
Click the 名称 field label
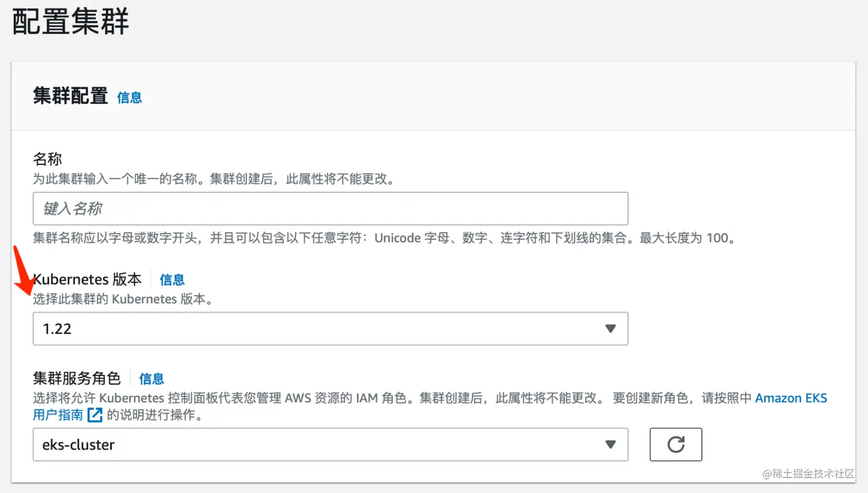click(48, 159)
